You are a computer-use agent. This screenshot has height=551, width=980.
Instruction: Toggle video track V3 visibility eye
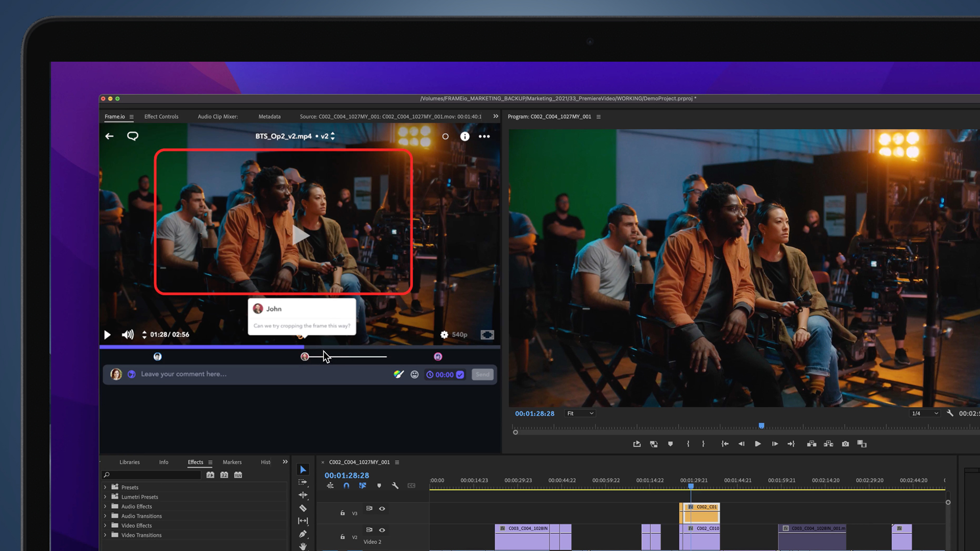pyautogui.click(x=382, y=508)
